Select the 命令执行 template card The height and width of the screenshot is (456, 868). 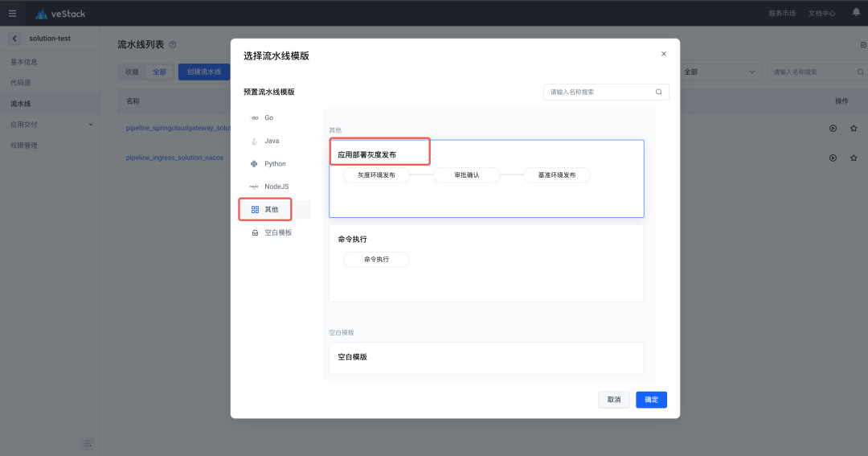point(486,263)
